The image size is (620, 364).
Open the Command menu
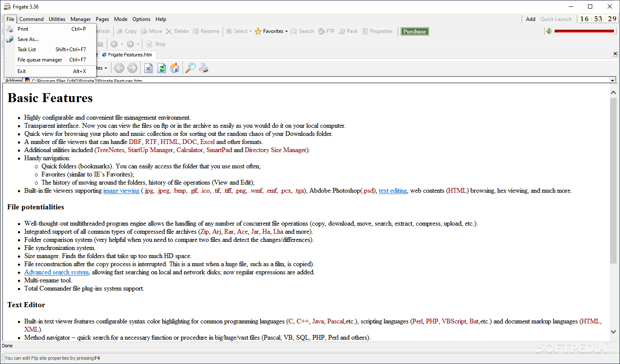31,19
